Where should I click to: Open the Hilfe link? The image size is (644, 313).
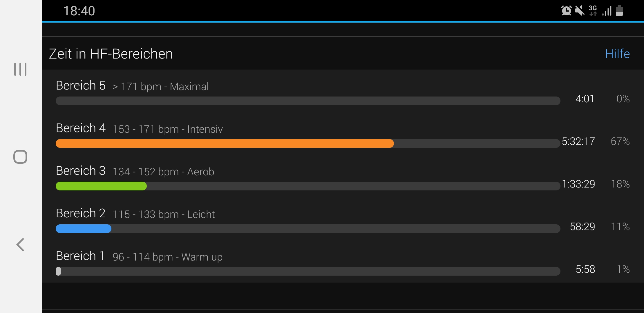pos(617,54)
